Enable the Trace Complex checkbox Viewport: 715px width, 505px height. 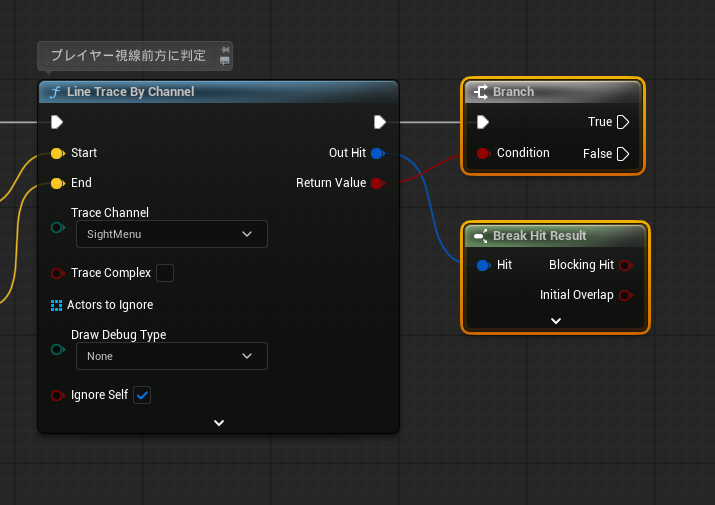click(165, 273)
